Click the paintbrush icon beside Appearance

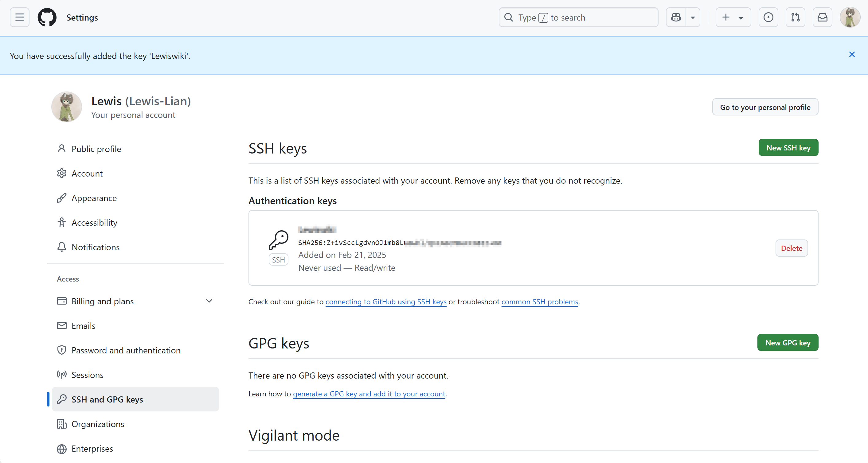pos(61,198)
